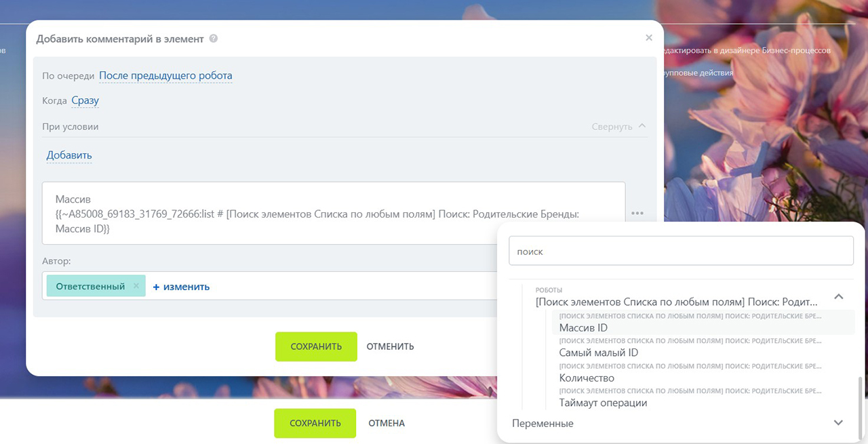Focus the search field containing поиск

coord(681,251)
